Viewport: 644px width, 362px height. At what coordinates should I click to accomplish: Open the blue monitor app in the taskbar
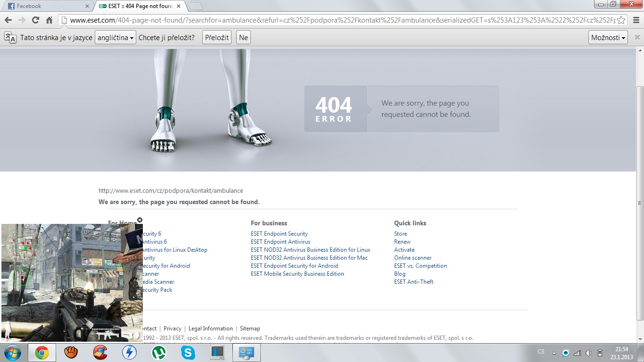[217, 353]
